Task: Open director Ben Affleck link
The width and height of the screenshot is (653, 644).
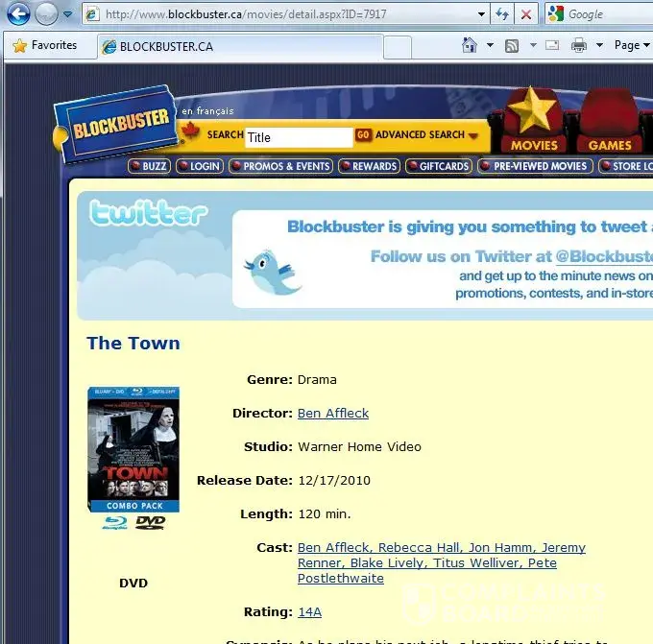Action: [333, 414]
